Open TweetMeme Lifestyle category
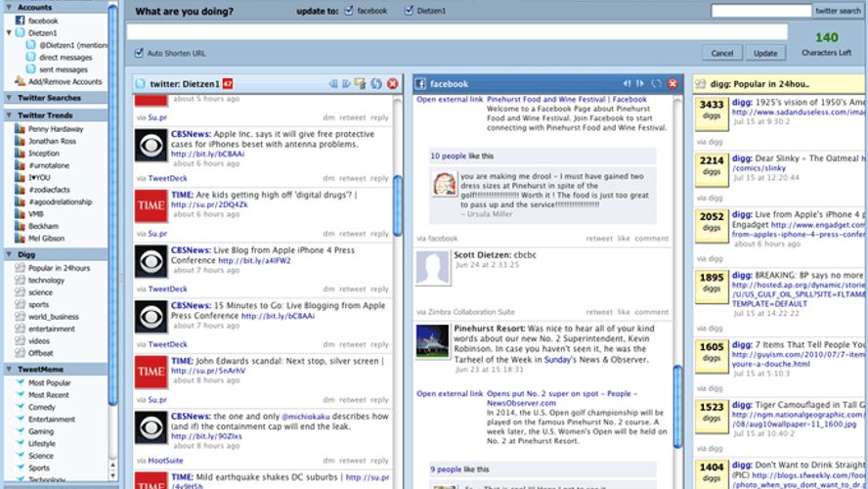Image resolution: width=868 pixels, height=489 pixels. [41, 444]
